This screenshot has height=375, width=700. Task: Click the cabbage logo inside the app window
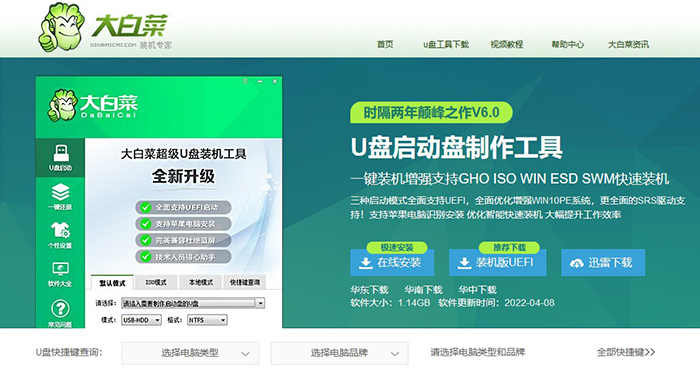click(x=62, y=105)
